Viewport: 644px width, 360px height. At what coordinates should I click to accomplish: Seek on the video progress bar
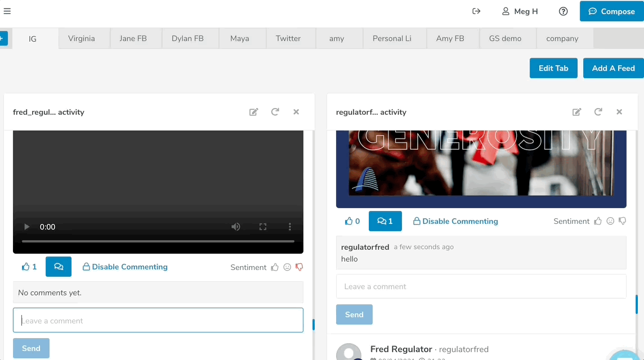tap(158, 241)
